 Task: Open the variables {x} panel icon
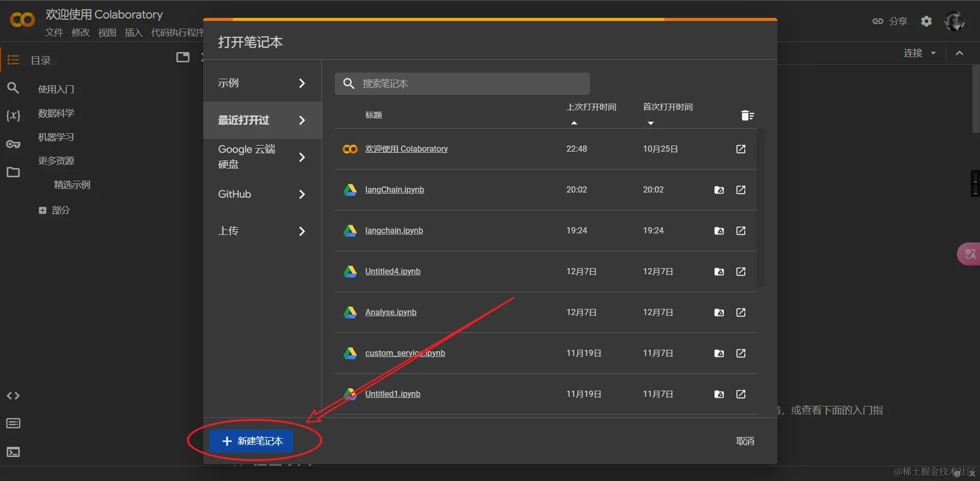coord(13,115)
